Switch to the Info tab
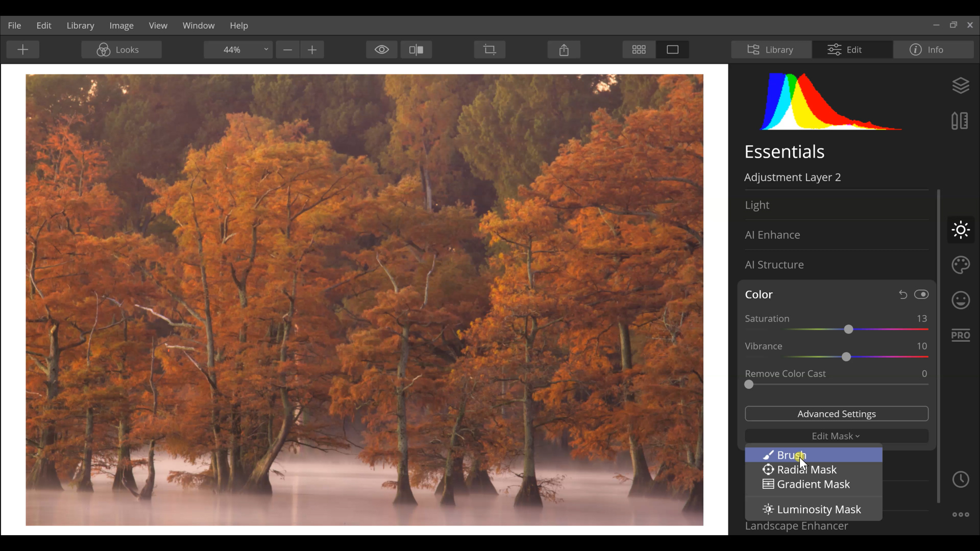The image size is (980, 551). point(934,49)
